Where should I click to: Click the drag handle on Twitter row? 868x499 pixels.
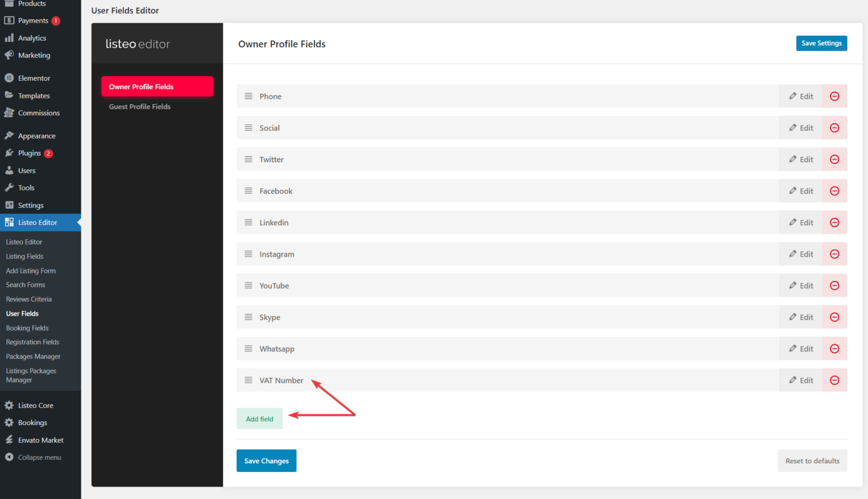click(x=248, y=159)
